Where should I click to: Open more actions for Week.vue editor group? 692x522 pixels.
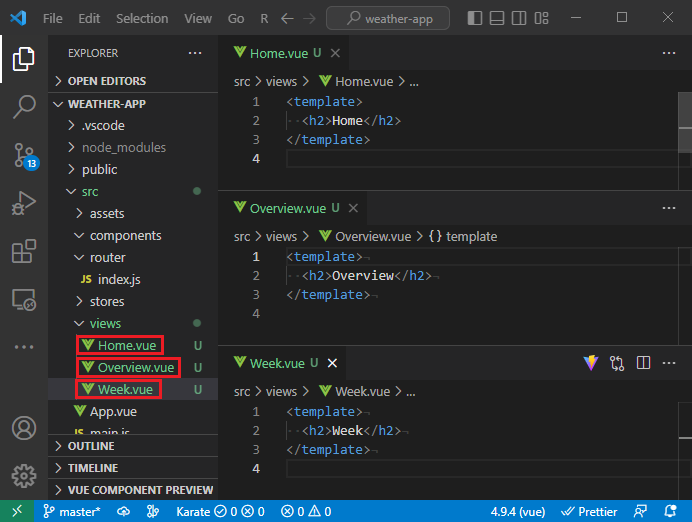[669, 363]
